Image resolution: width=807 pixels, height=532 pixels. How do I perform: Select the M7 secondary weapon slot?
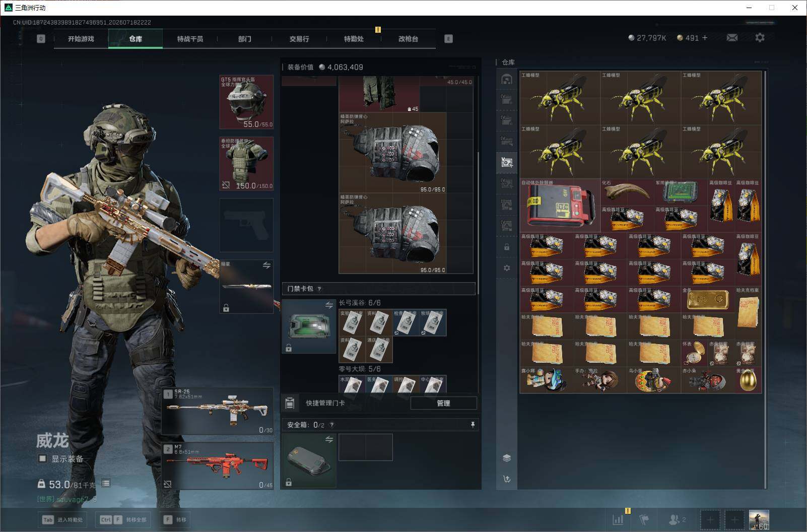[217, 466]
